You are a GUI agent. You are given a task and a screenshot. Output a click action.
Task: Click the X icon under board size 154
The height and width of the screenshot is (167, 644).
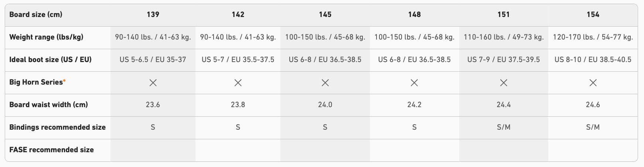(593, 83)
